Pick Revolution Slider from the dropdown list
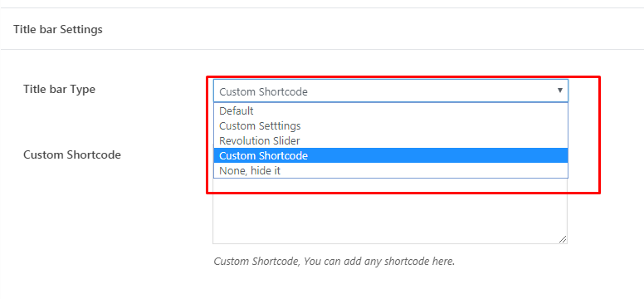Screen dimensions: 644x299 391,140
